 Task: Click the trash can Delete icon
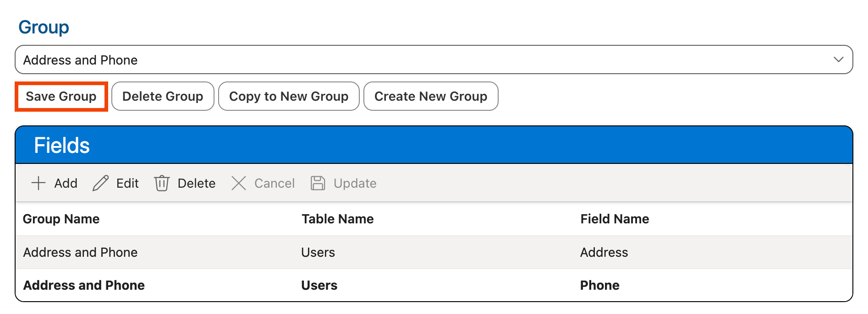point(162,183)
